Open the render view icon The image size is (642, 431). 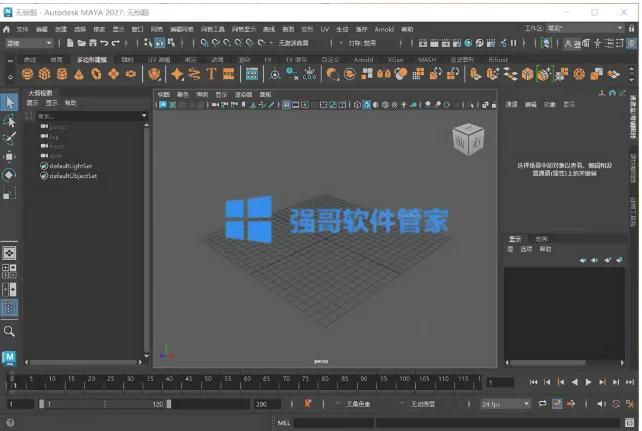(x=423, y=43)
